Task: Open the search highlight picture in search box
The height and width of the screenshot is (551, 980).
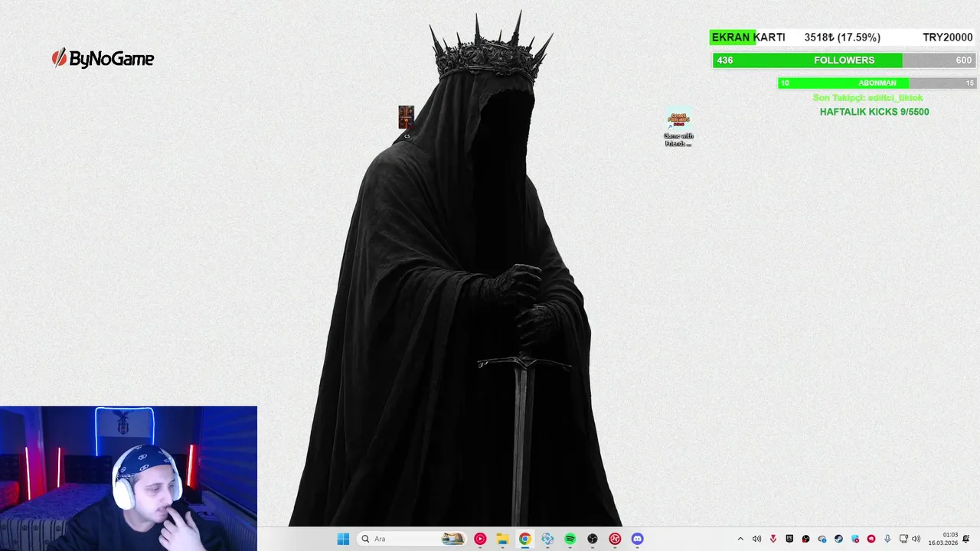Action: click(x=452, y=539)
